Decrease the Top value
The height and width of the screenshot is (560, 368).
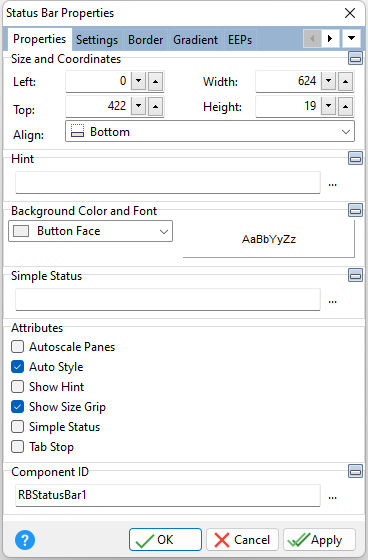click(139, 106)
